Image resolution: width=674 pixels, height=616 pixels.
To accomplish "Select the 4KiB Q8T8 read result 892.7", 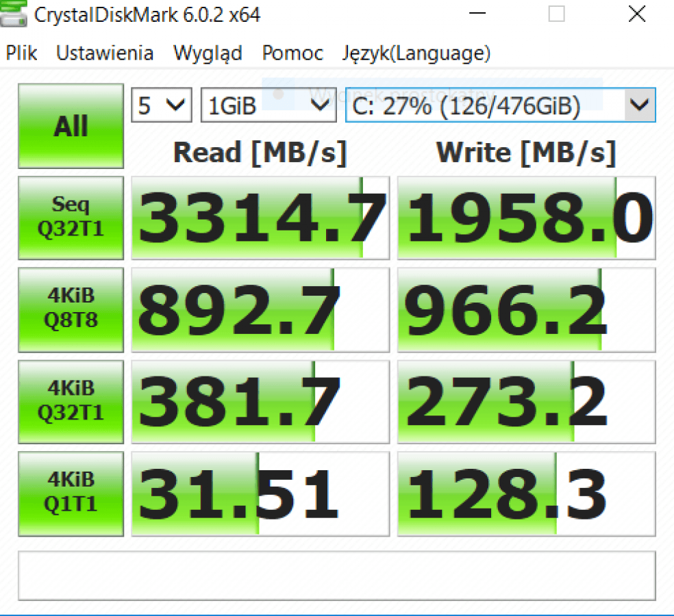I will click(260, 310).
